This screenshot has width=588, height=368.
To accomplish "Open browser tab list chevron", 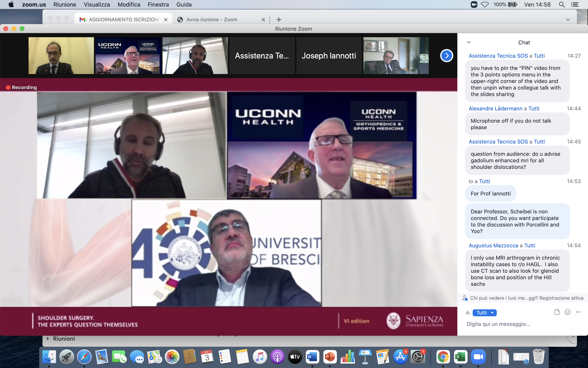I will (568, 20).
